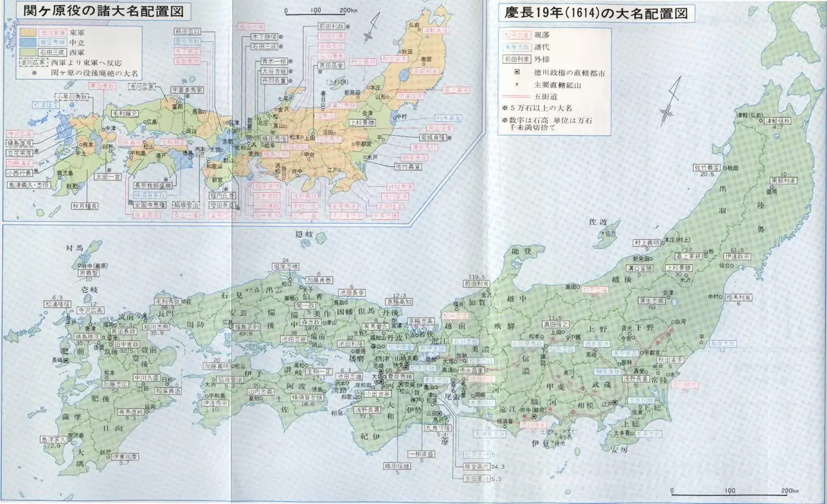
Task: Select the 毛利輝元 label on the Sekigahara map
Action: coord(125,114)
